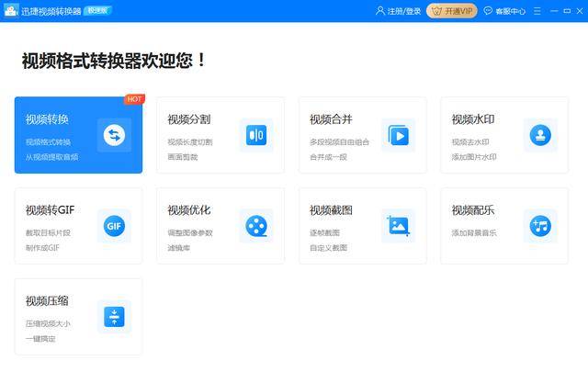Click the 开通VIP button
The image size is (588, 383).
452,11
